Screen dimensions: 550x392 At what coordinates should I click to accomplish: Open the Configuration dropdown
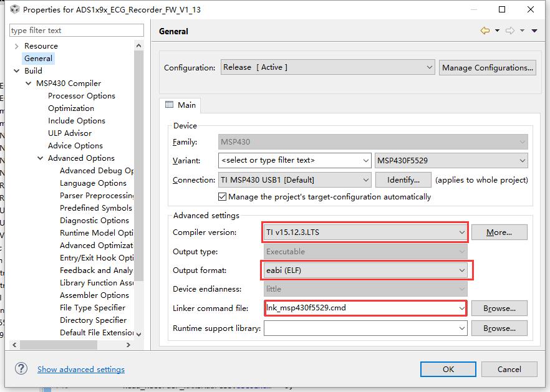[327, 67]
